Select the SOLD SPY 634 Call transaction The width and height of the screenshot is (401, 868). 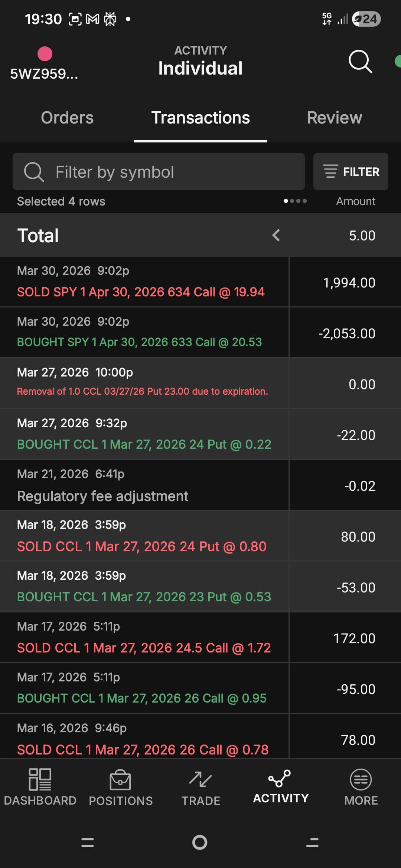tap(144, 282)
